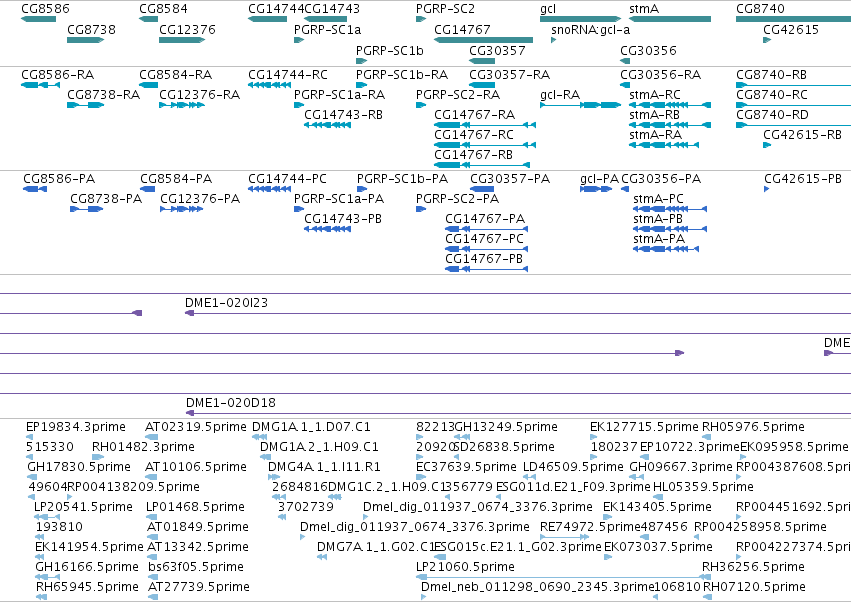Open the gcl-RA transcript
The height and width of the screenshot is (602, 851).
(580, 105)
